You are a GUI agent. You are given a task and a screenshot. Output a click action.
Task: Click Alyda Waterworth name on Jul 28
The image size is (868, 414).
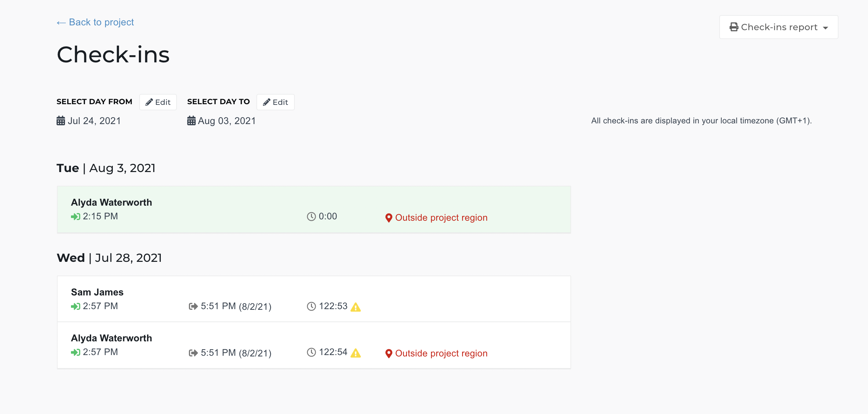click(x=111, y=338)
